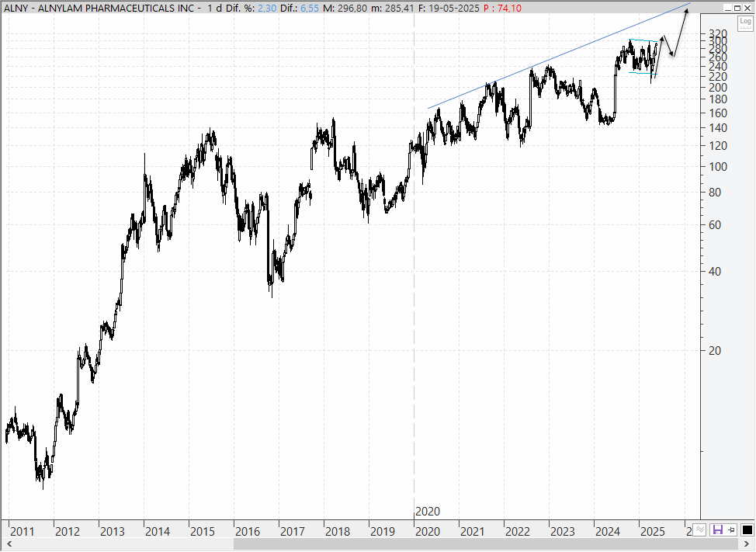Image resolution: width=756 pixels, height=552 pixels.
Task: Click the 2018 label on time axis
Action: (x=338, y=531)
